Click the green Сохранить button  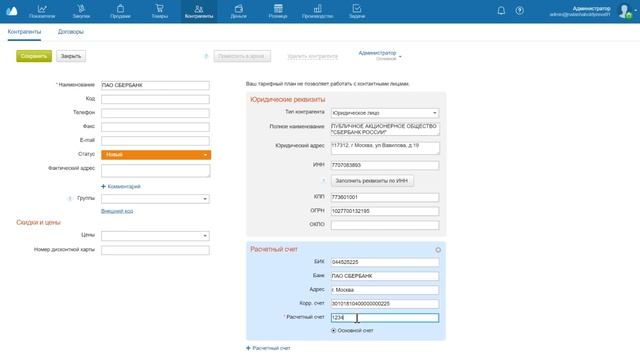tap(34, 56)
